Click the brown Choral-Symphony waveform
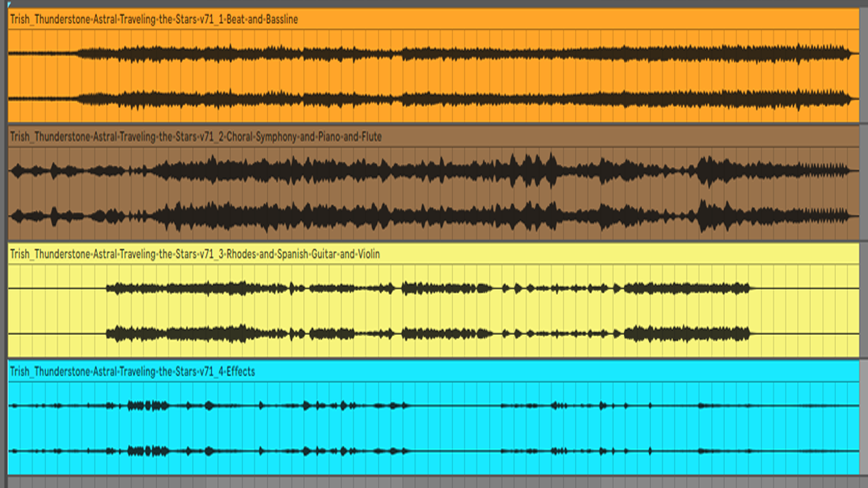Viewport: 868px width, 488px height. [434, 193]
